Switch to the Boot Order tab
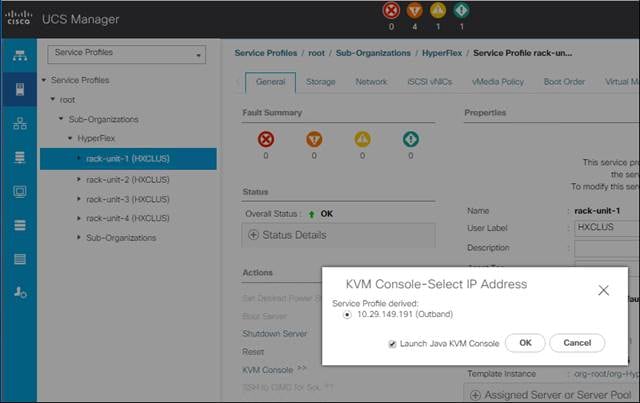640x403 pixels. [x=564, y=82]
